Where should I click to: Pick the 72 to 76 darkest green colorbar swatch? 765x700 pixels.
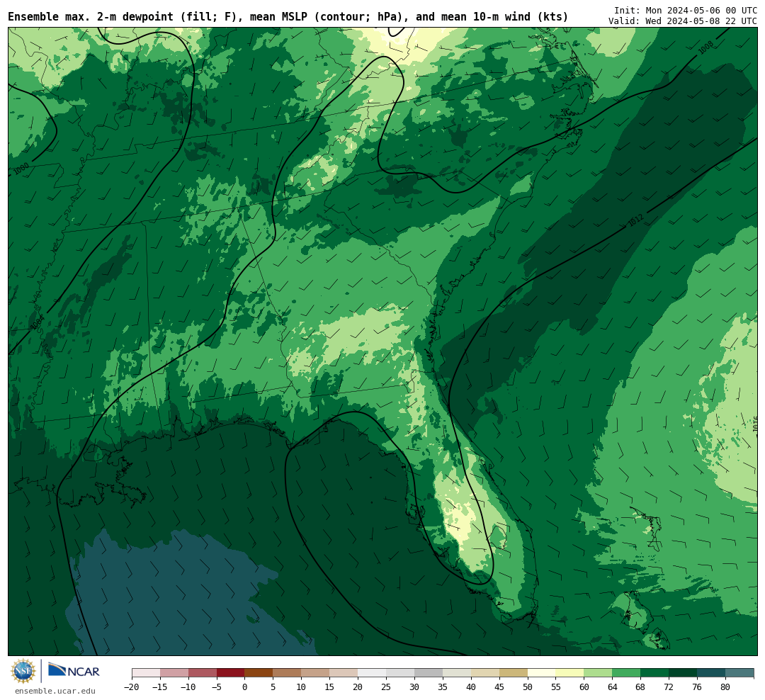[x=684, y=673]
